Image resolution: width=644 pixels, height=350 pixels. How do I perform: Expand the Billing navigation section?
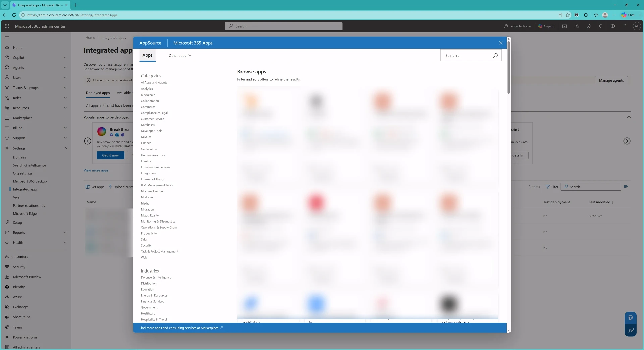pyautogui.click(x=65, y=128)
